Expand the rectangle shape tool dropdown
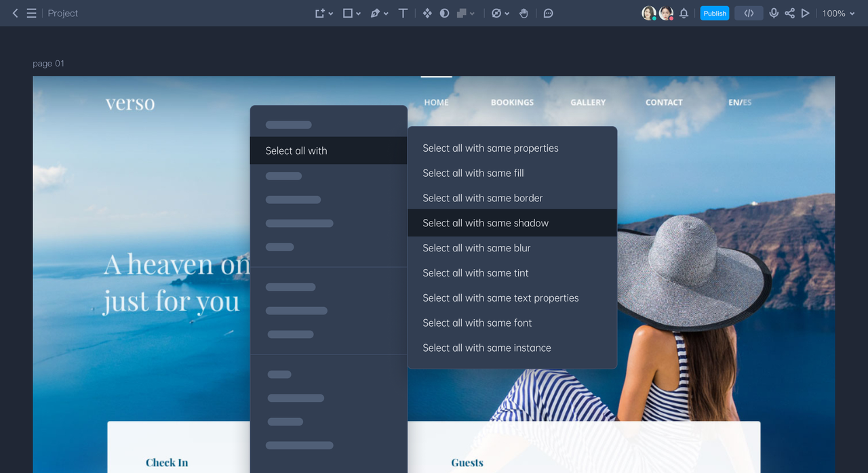 click(357, 14)
